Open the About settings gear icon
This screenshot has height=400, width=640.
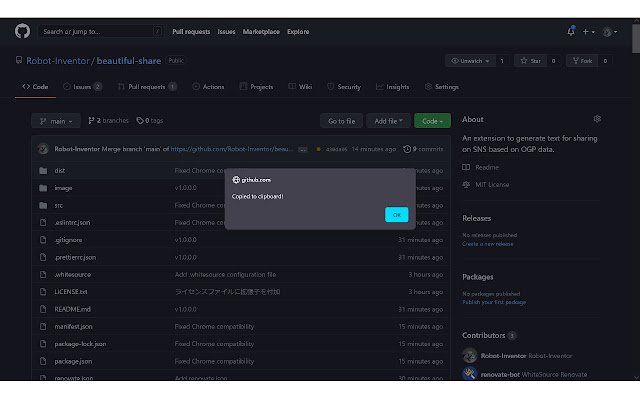[x=597, y=119]
